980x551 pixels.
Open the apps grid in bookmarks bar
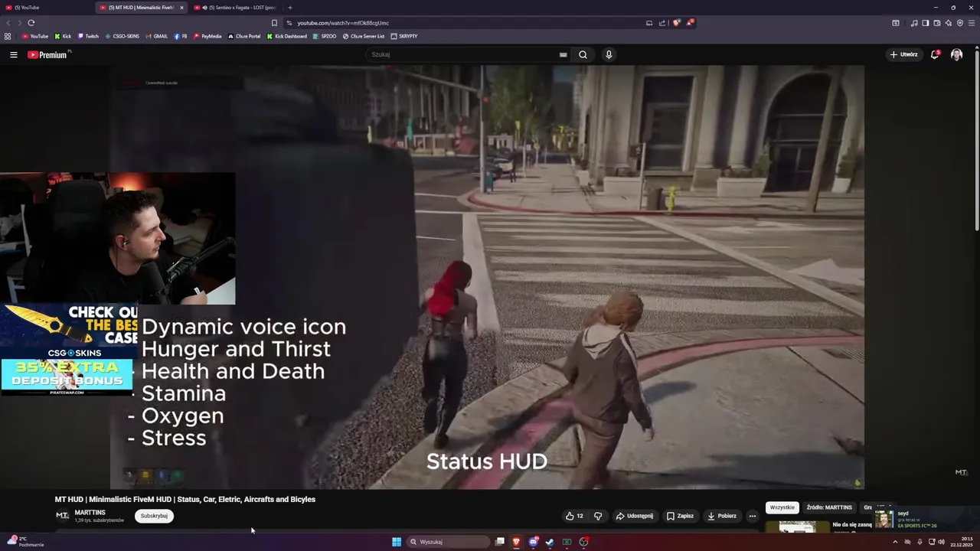8,36
